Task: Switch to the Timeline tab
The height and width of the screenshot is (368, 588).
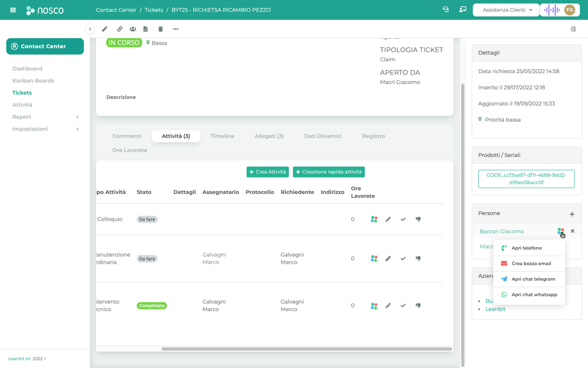Action: pos(222,136)
